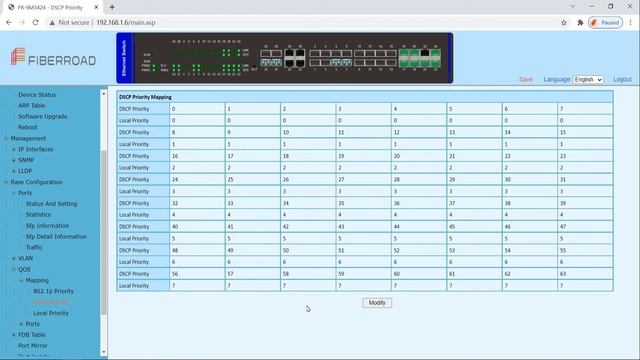Collapse the QOS node
The width and height of the screenshot is (640, 360).
point(13,269)
